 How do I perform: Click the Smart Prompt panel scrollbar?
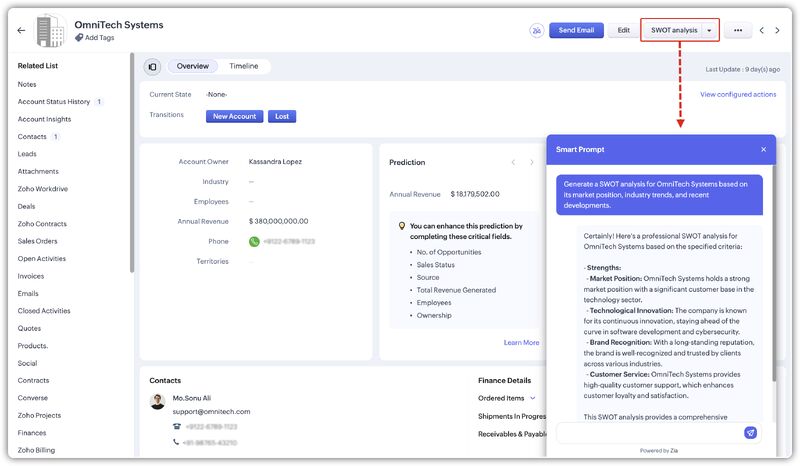774,276
